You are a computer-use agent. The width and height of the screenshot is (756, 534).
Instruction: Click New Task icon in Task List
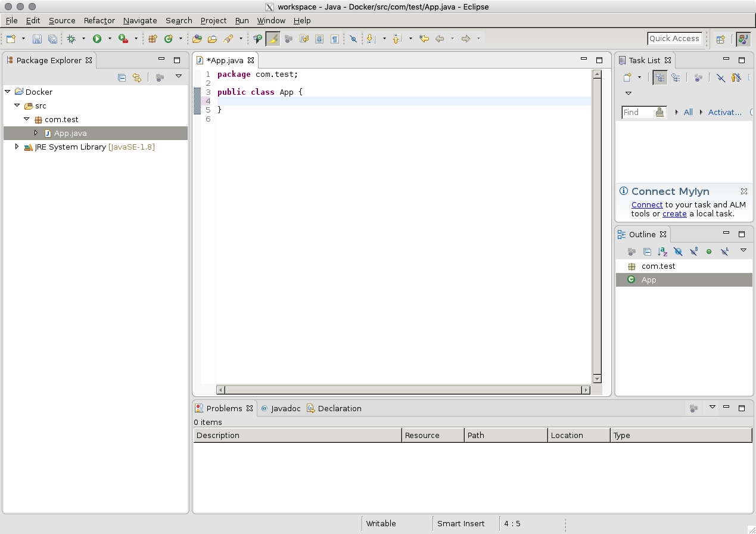pyautogui.click(x=627, y=77)
